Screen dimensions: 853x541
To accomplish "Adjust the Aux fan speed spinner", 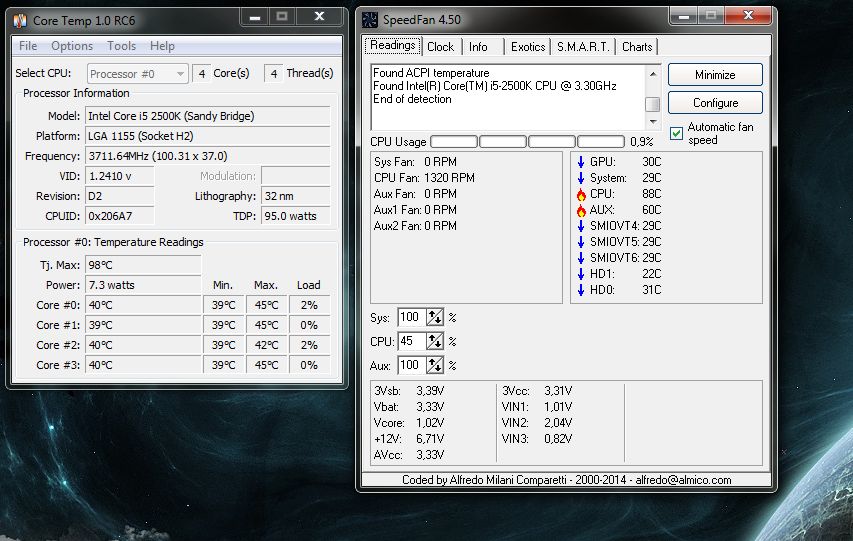I will click(435, 365).
